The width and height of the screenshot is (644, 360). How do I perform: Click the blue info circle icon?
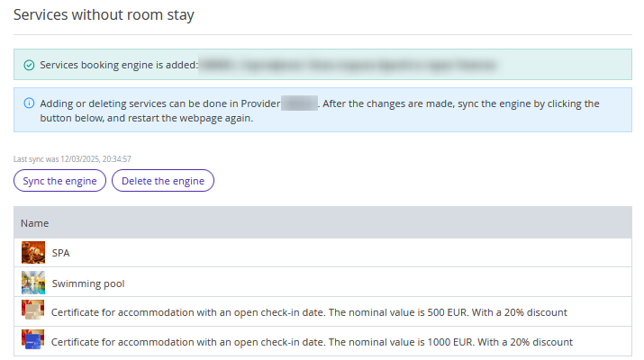pos(29,103)
